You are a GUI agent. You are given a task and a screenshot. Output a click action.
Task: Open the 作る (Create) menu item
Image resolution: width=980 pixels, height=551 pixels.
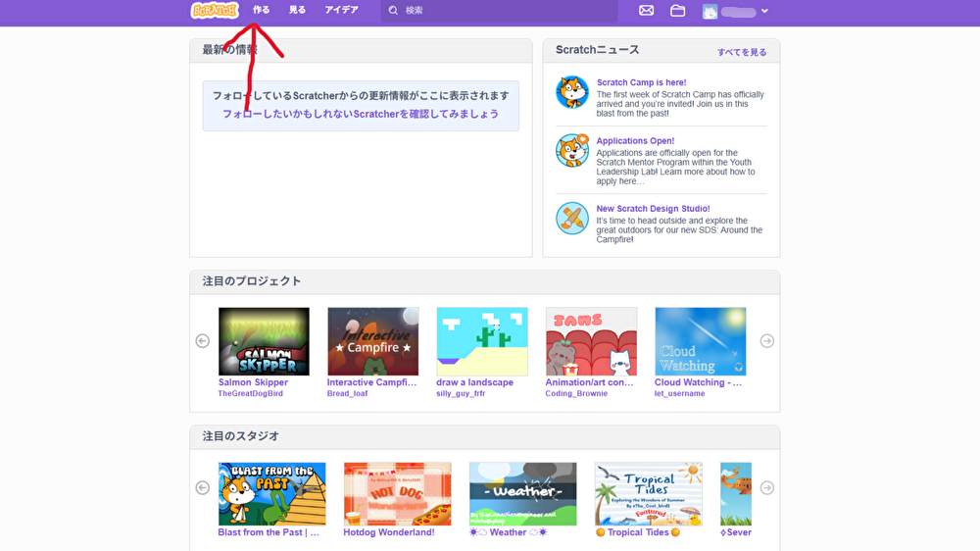point(262,10)
